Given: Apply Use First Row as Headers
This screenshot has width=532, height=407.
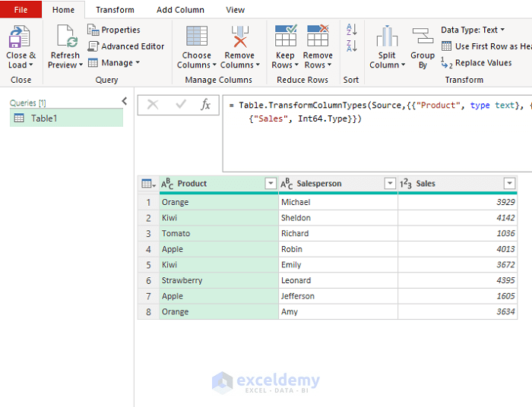Looking at the screenshot, I should (x=486, y=46).
